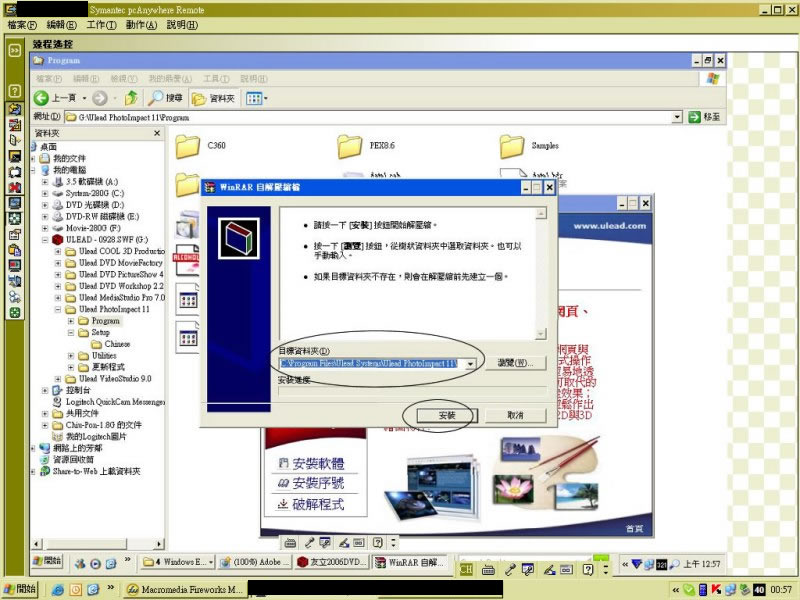Click WinRAR text area scroll-down arrow
The height and width of the screenshot is (600, 800).
541,334
